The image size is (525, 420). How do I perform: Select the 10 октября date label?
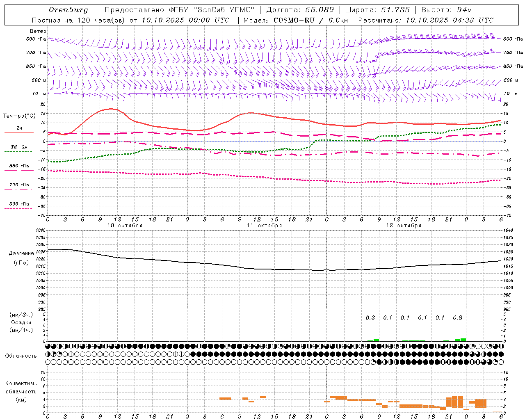pyautogui.click(x=125, y=226)
